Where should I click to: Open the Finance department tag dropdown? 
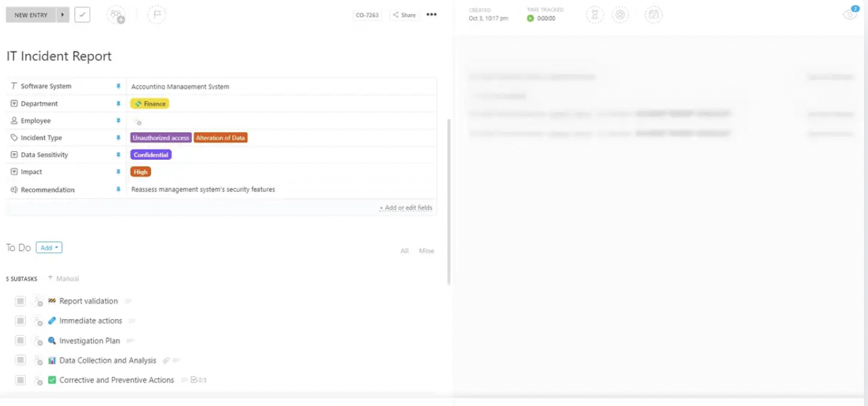tap(149, 104)
